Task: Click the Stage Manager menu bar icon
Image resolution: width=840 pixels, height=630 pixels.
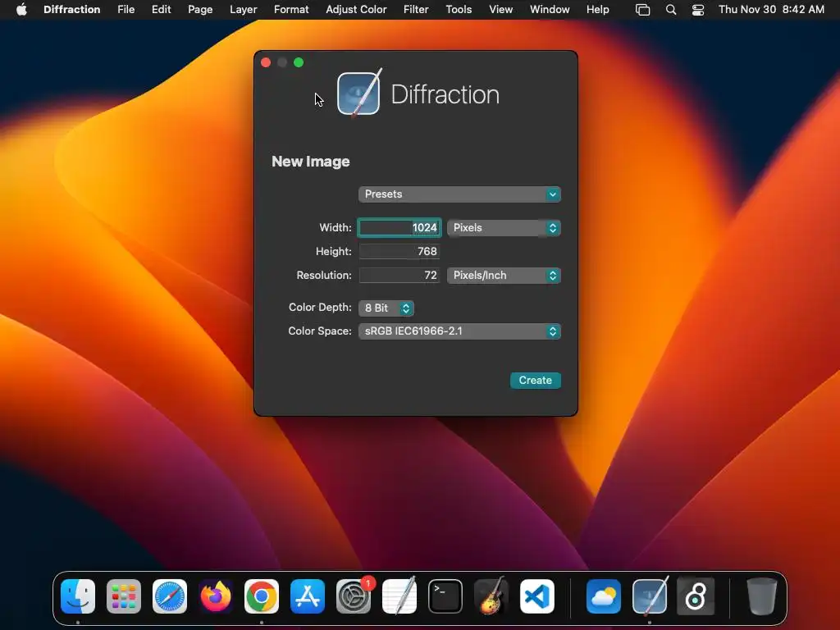Action: [642, 10]
